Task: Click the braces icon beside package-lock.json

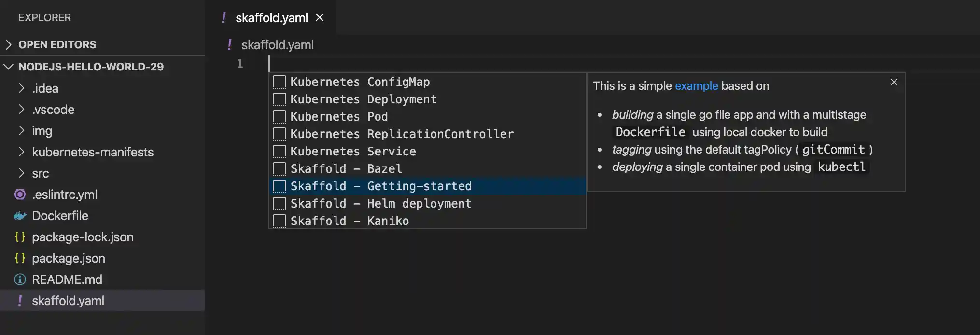Action: click(19, 237)
